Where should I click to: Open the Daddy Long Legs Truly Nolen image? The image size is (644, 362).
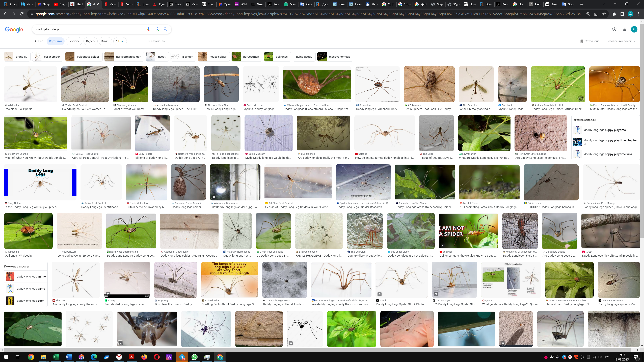(40, 182)
